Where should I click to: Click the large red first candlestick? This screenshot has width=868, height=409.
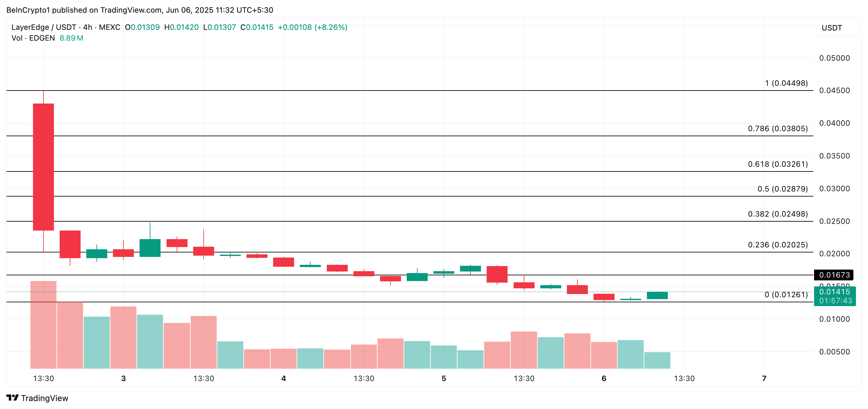43,167
